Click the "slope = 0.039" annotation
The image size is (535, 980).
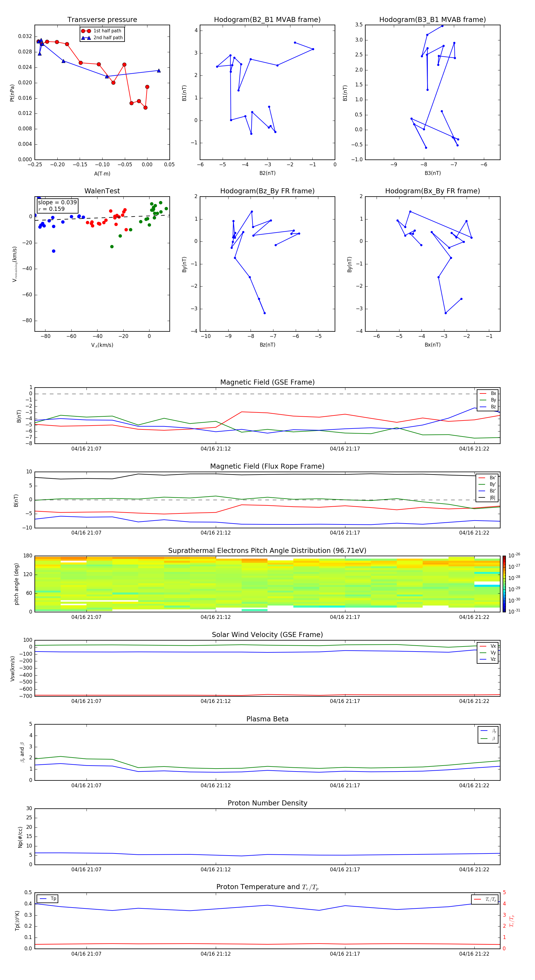57,203
